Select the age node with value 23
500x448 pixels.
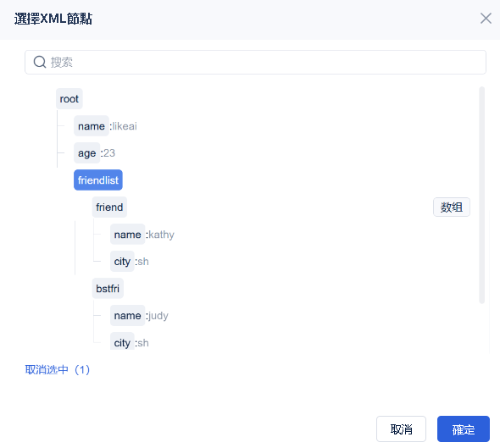coord(86,153)
